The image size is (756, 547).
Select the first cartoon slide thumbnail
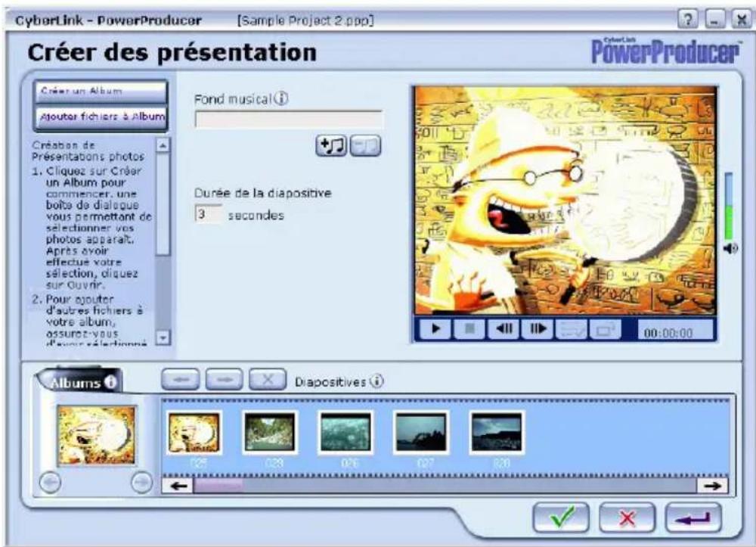point(194,433)
